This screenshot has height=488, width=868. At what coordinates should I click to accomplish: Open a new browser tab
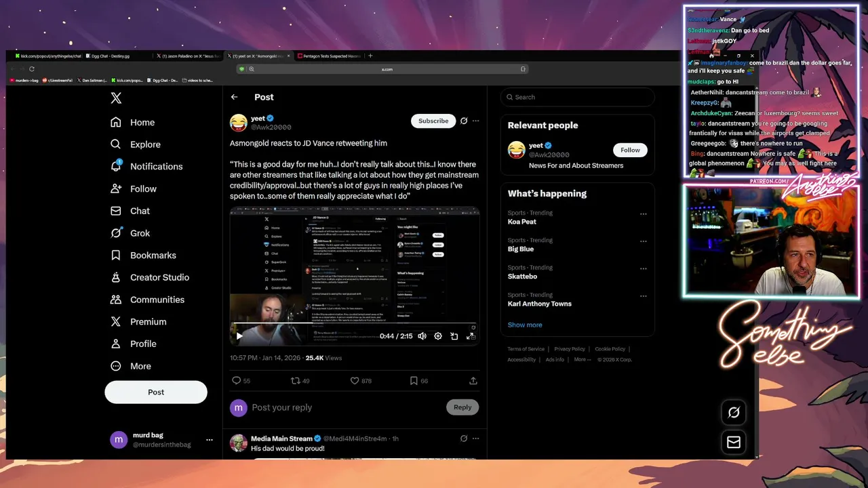tap(370, 56)
